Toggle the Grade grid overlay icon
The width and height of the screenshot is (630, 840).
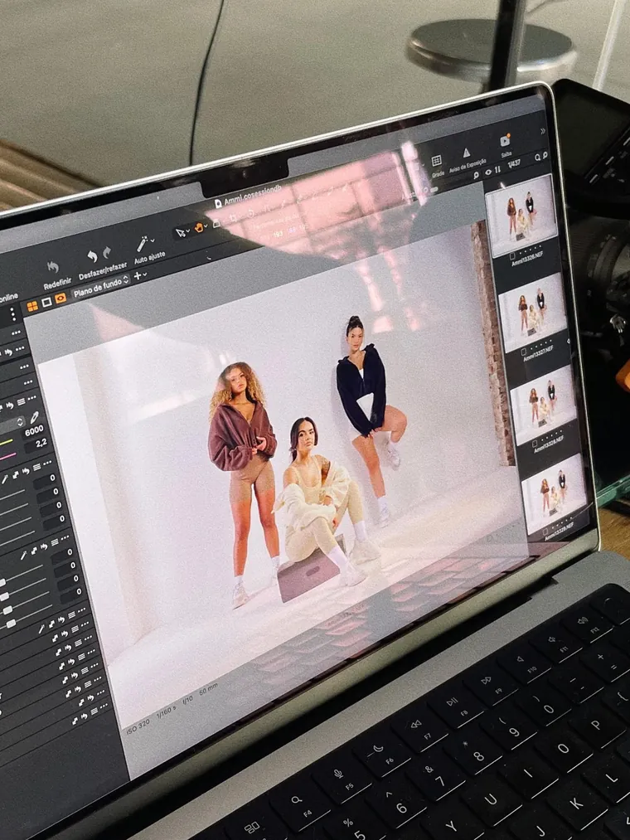(437, 160)
